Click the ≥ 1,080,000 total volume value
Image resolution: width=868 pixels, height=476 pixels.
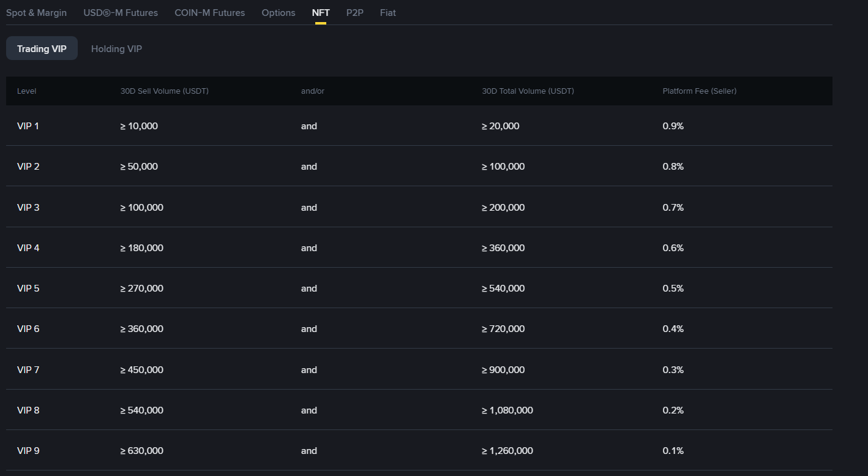coord(507,410)
